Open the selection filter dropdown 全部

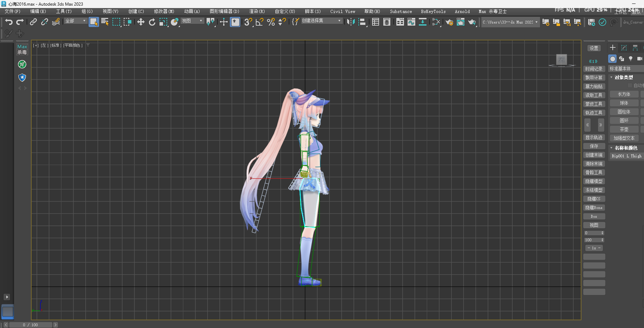pos(75,21)
